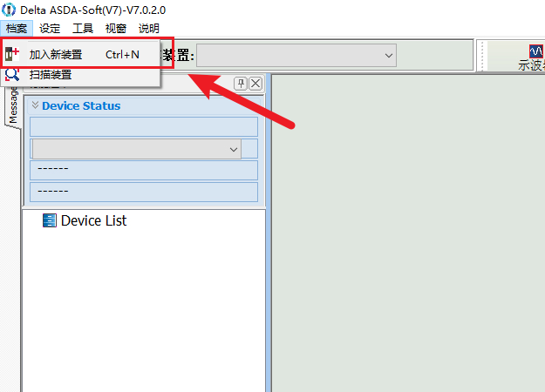Open the 工具 menu

point(83,28)
